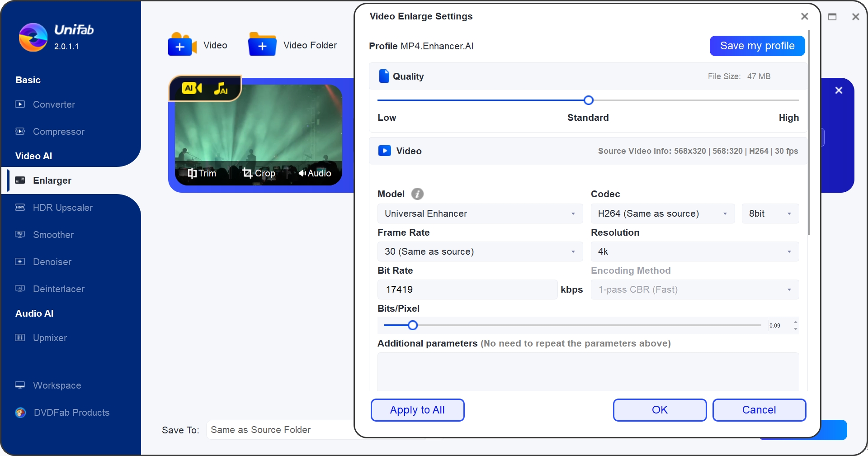Viewport: 868px width, 456px height.
Task: Click the Model info icon next to Model
Action: [x=417, y=194]
